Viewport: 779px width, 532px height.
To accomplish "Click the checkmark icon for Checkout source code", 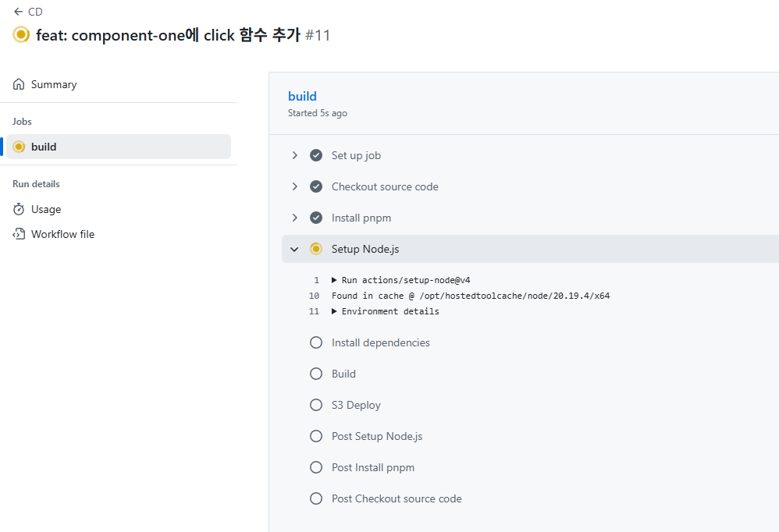I will pyautogui.click(x=316, y=186).
